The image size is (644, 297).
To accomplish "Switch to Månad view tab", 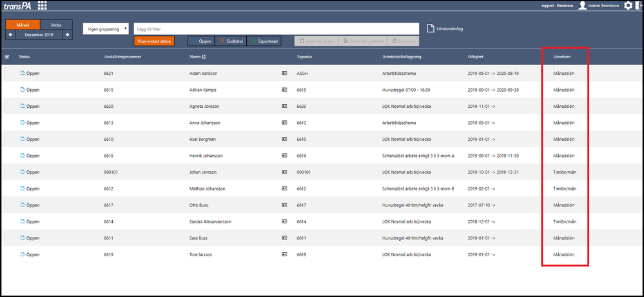I will (x=23, y=25).
